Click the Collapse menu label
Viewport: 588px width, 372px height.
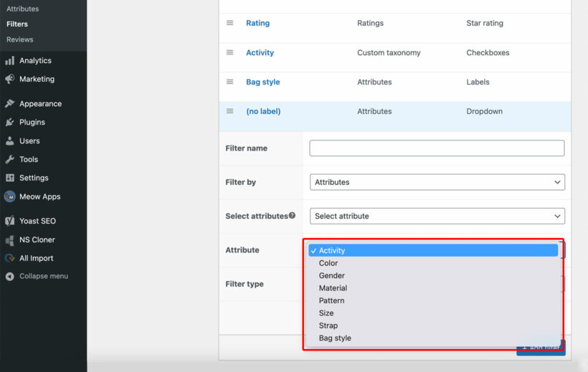(44, 277)
